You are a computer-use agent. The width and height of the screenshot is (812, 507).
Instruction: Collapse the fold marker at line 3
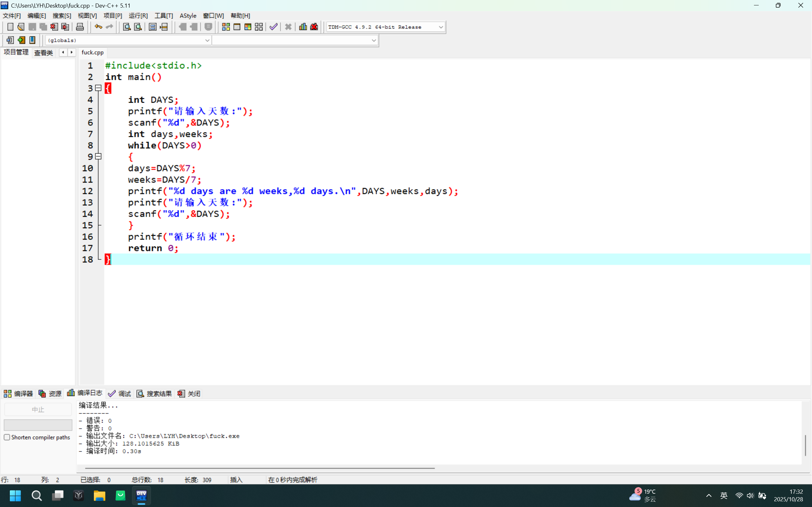[98, 88]
